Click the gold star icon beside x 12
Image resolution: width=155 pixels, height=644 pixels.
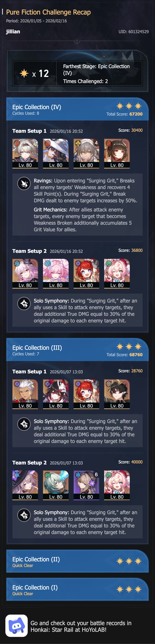pos(24,73)
